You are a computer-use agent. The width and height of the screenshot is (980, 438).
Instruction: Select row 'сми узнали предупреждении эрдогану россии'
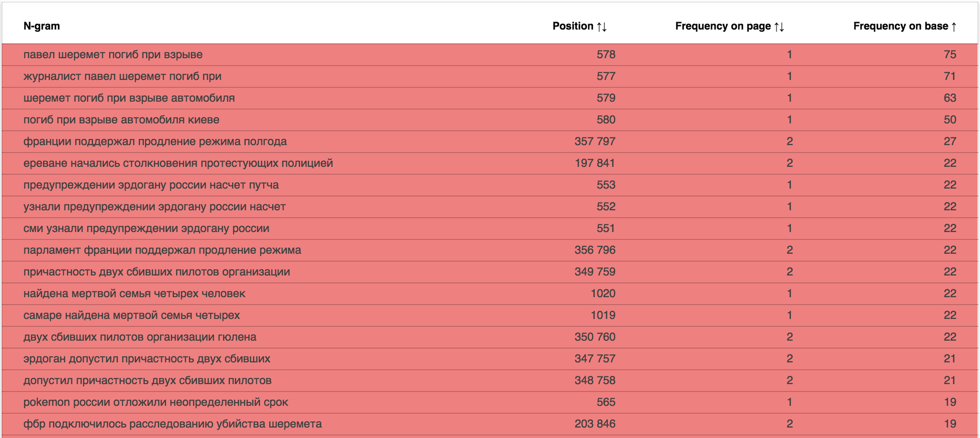(146, 228)
